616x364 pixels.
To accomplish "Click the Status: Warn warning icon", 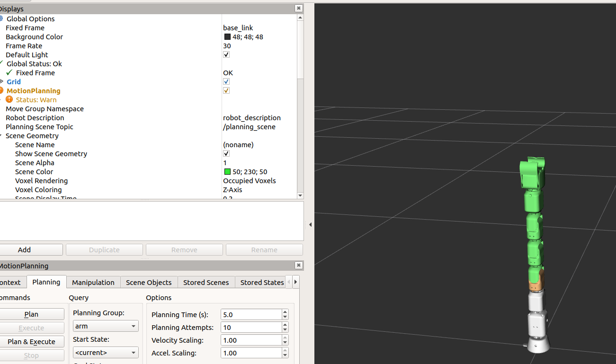I will [9, 99].
